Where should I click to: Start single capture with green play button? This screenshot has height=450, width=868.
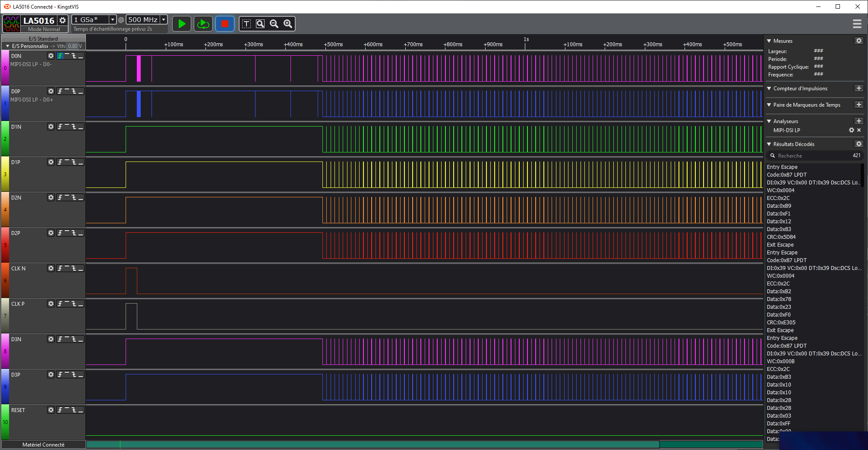tap(182, 24)
